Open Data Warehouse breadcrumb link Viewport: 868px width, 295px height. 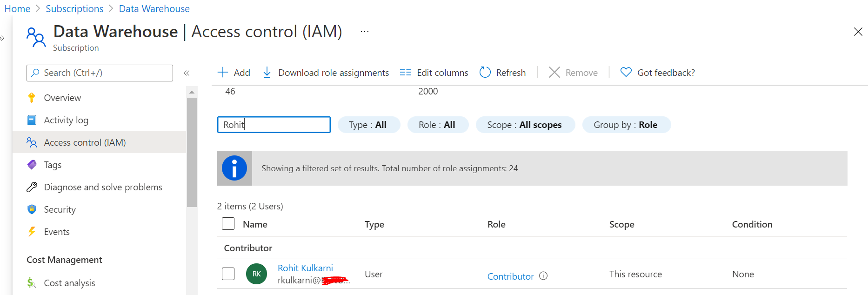click(x=154, y=9)
